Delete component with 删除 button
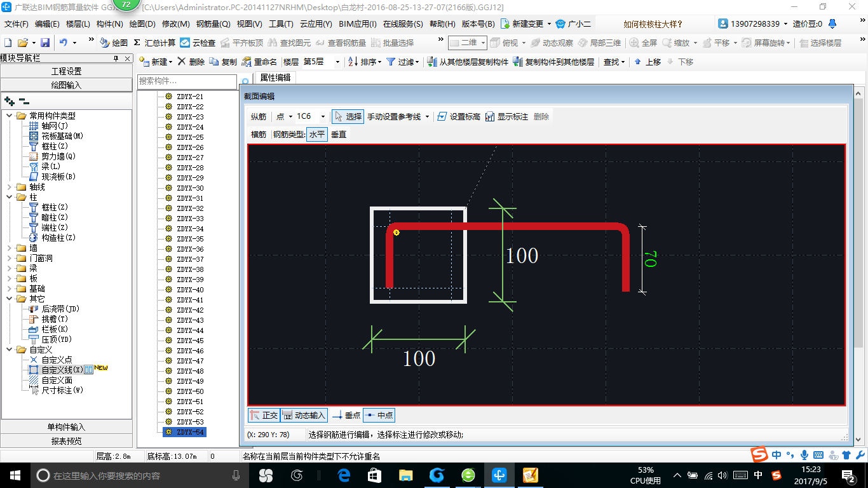 191,62
